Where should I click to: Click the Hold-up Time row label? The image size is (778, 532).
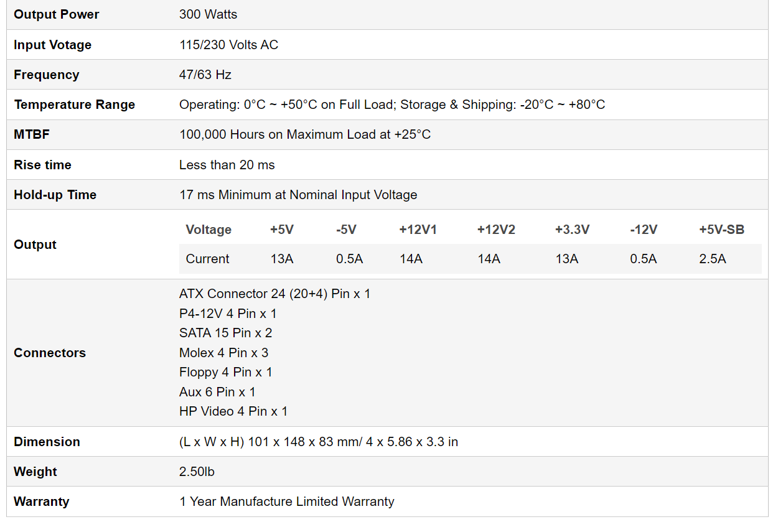55,195
